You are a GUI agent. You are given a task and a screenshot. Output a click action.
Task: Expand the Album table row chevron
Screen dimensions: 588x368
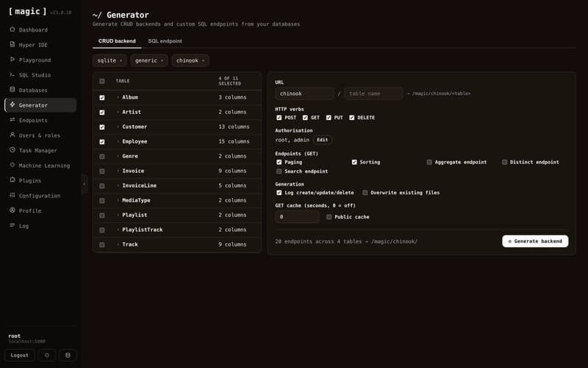click(x=118, y=97)
